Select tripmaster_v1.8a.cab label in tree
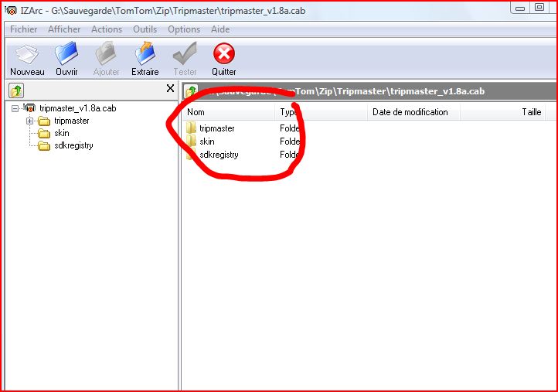The image size is (558, 392). coord(78,108)
